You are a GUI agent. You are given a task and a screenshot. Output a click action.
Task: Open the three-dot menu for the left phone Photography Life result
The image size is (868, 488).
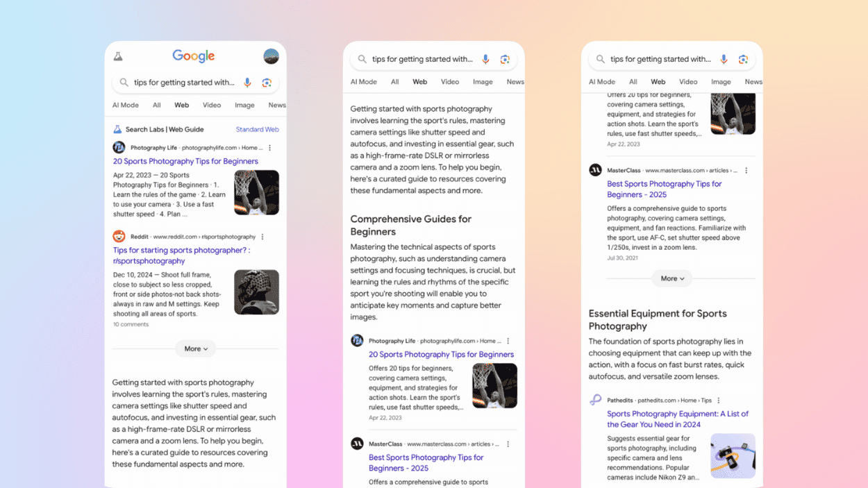tap(270, 148)
